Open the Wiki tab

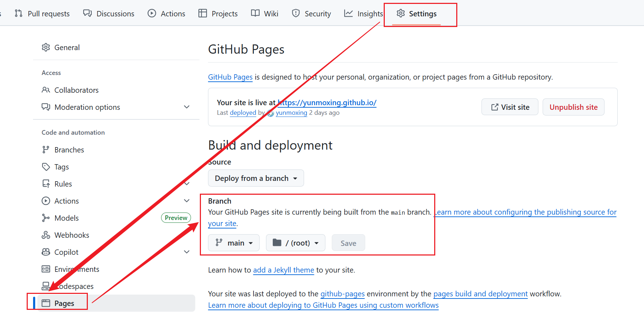pyautogui.click(x=265, y=14)
